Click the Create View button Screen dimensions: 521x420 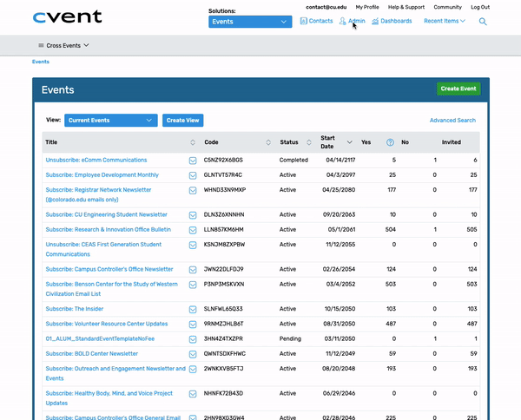[x=182, y=121]
